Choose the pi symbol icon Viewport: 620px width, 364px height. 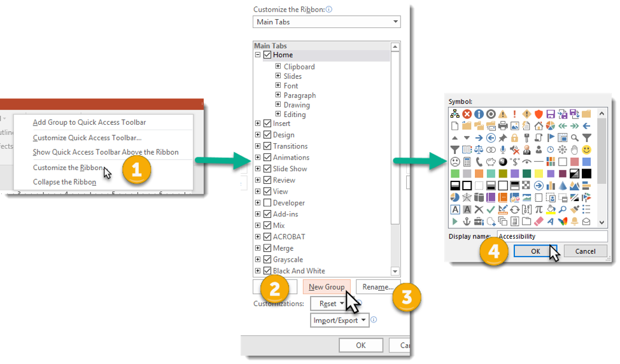tap(539, 209)
